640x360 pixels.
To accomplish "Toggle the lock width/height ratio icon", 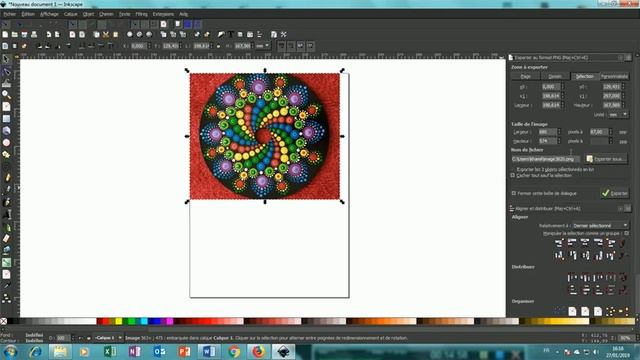I will tap(218, 46).
